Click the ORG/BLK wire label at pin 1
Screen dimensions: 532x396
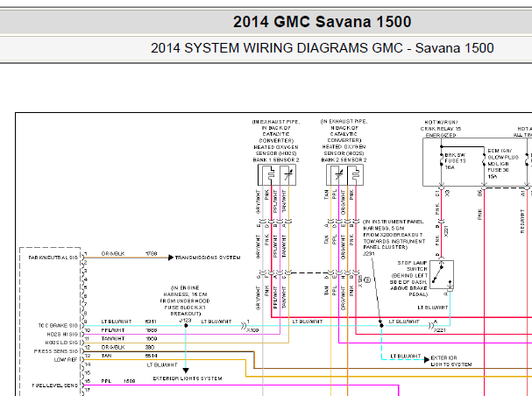point(113,253)
